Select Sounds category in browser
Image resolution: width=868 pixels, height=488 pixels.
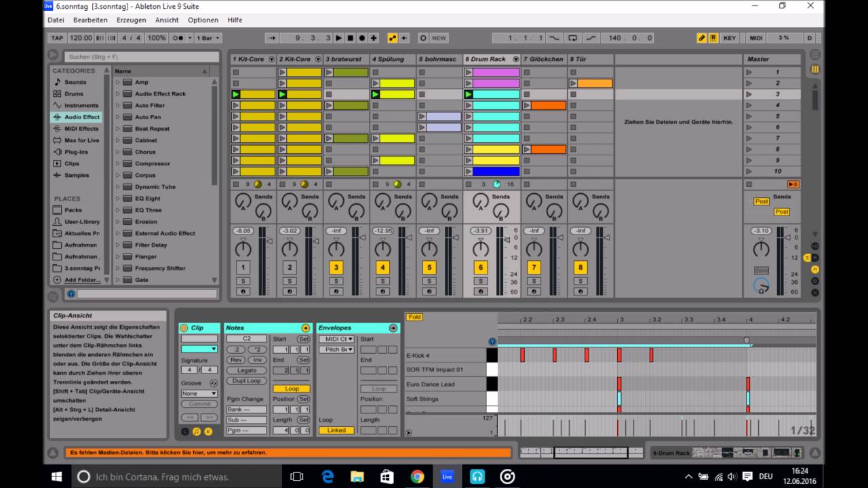(75, 82)
